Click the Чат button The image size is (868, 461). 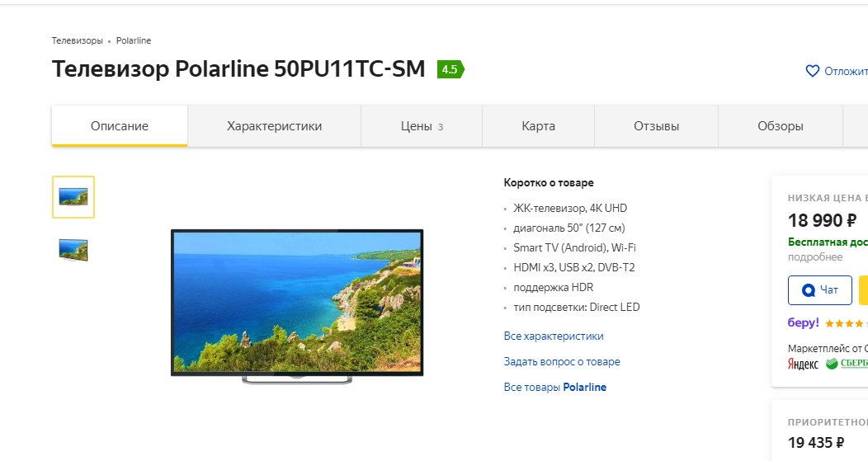click(x=820, y=290)
